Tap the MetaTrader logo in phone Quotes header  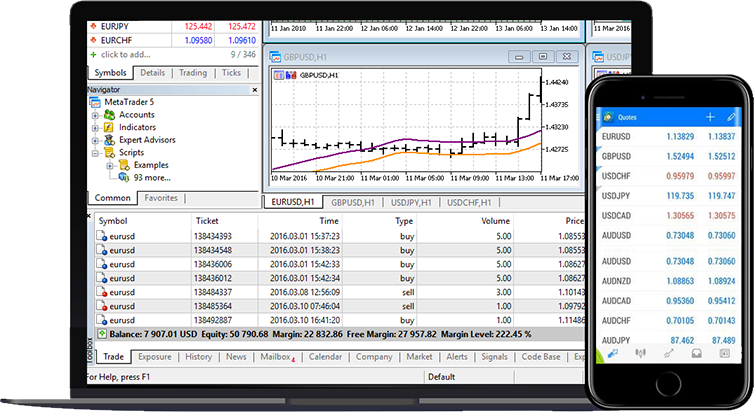pos(608,117)
